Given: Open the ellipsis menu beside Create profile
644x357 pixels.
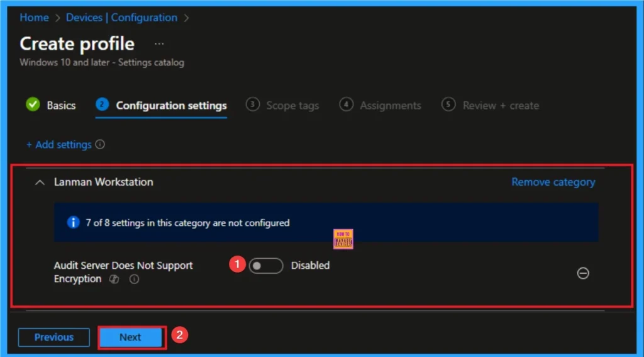Looking at the screenshot, I should (x=158, y=43).
